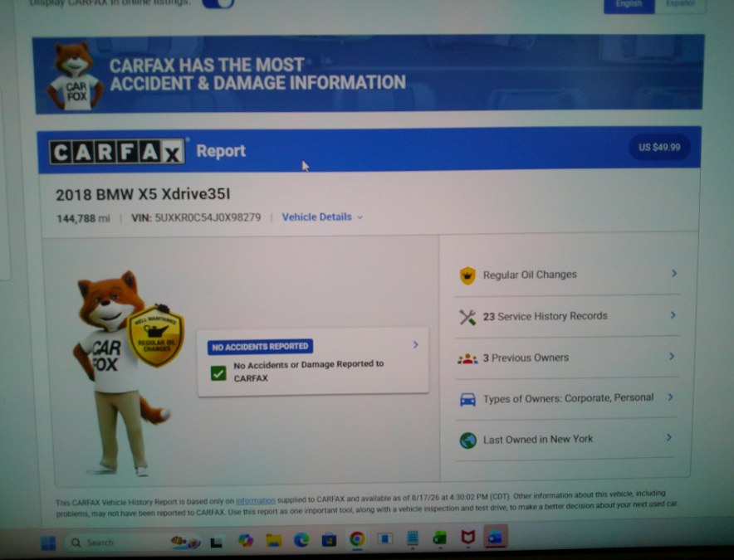Viewport: 734px width, 560px height.
Task: Click the VIN 5UXKR0C54J0X98279 text
Action: [196, 217]
